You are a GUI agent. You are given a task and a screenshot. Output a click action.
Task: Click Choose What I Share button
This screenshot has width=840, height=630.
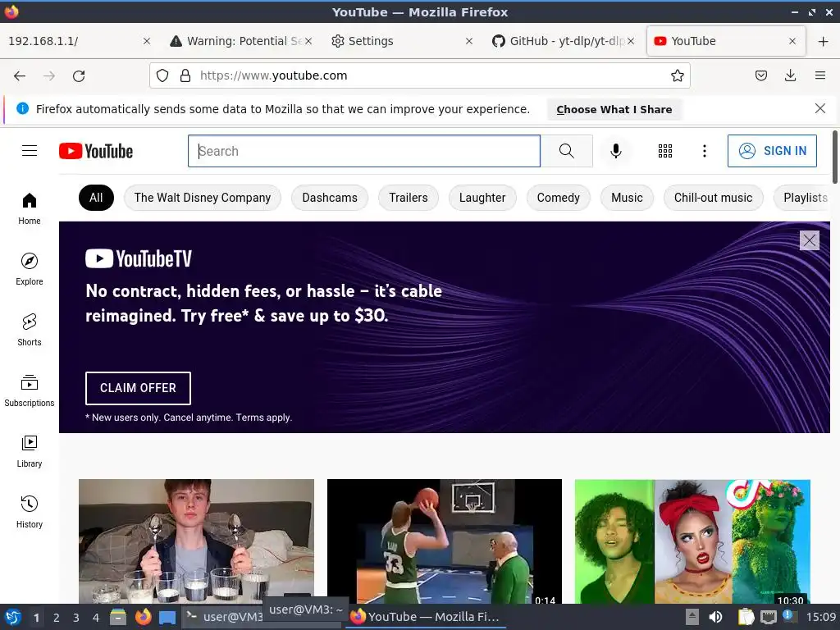[x=614, y=109]
